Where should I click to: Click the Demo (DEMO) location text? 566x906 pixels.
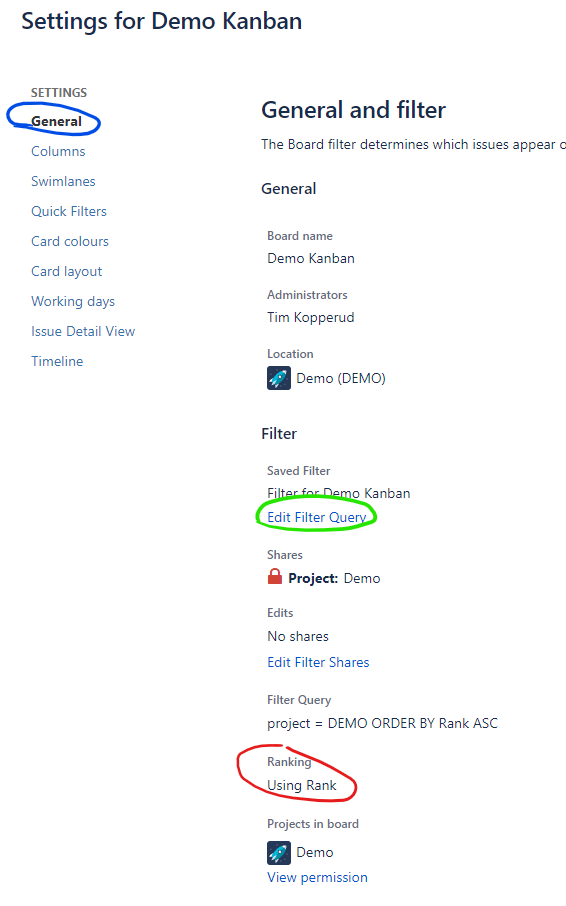(x=341, y=378)
